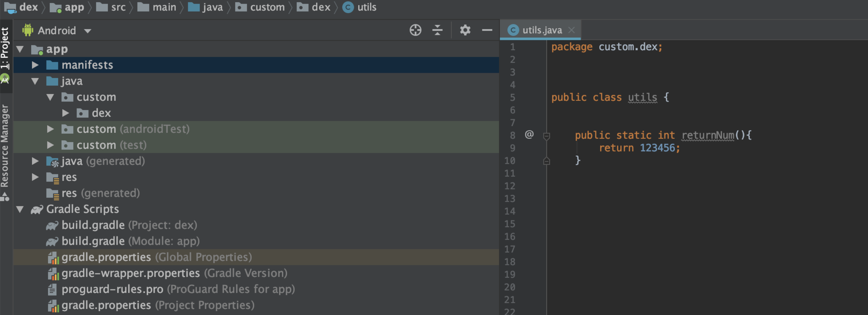Click the utils class icon in breadcrumb
868x315 pixels.
coord(348,7)
